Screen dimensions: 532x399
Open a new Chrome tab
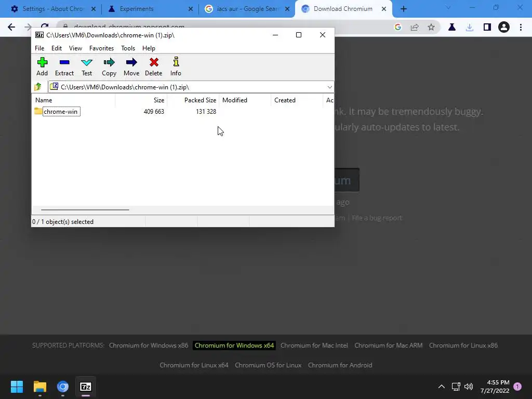pos(403,9)
